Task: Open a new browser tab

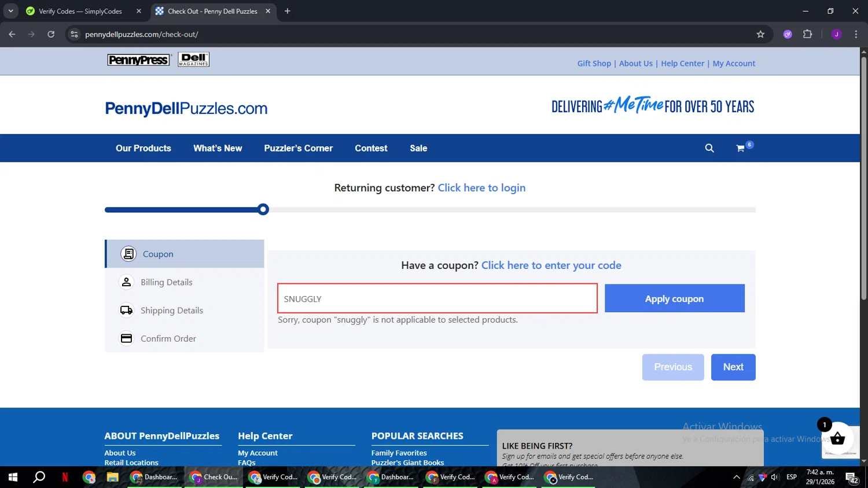Action: pos(288,11)
